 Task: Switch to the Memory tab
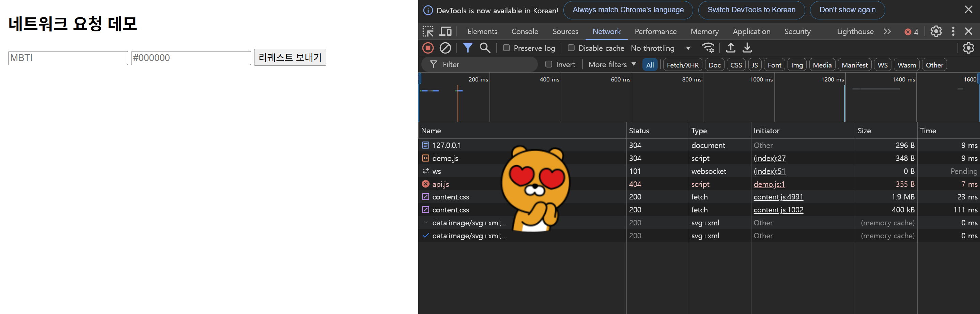coord(704,31)
